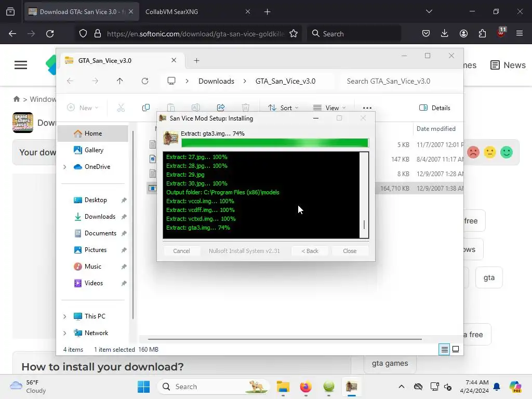Switch Explorer to large thumbnails view icon
Viewport: 532px width, 399px height.
[x=456, y=349]
